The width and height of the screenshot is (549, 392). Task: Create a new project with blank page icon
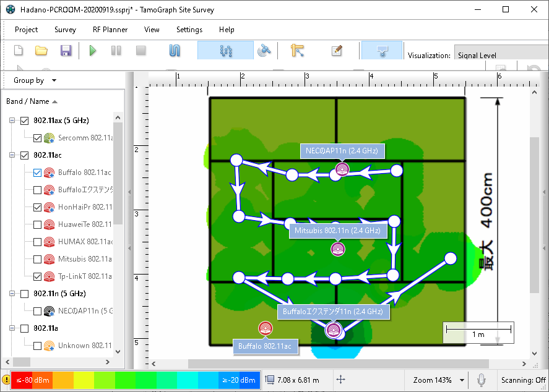point(19,50)
